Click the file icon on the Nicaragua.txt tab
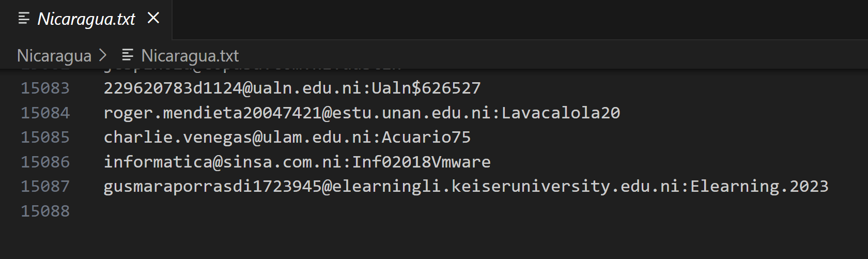The width and height of the screenshot is (868, 259). (24, 19)
